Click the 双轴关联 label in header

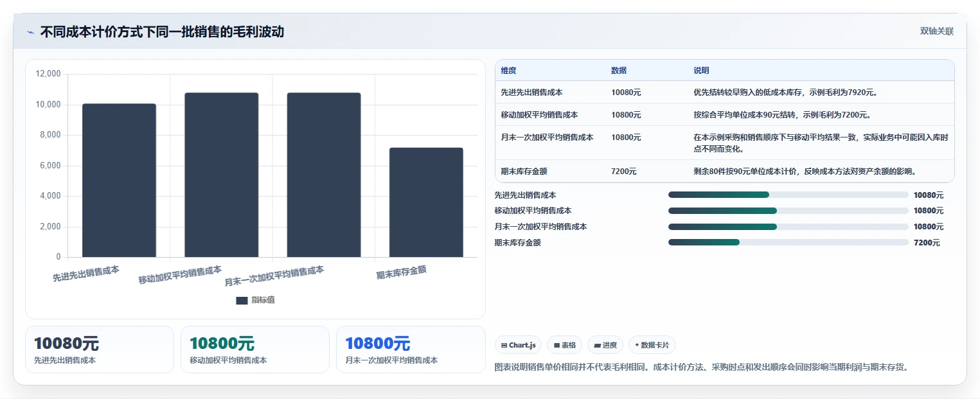point(937,31)
